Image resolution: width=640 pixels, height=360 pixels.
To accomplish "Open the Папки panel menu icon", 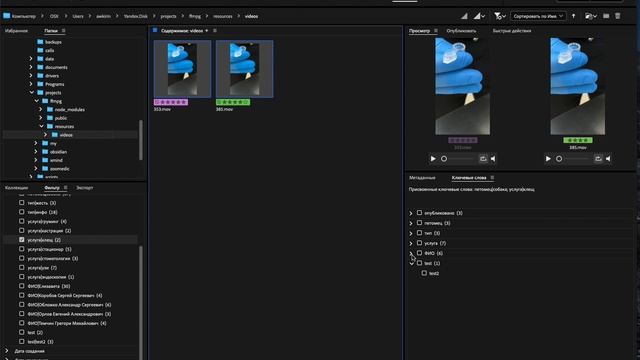I will 63,31.
